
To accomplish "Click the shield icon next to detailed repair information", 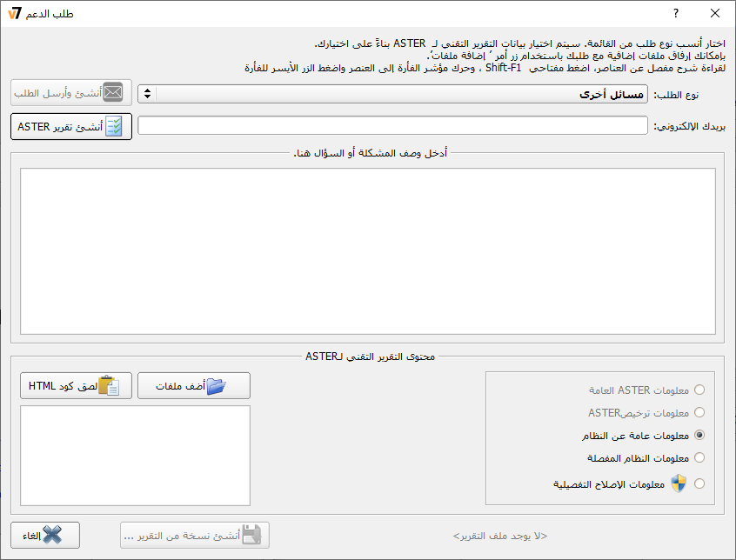I will pos(679,483).
